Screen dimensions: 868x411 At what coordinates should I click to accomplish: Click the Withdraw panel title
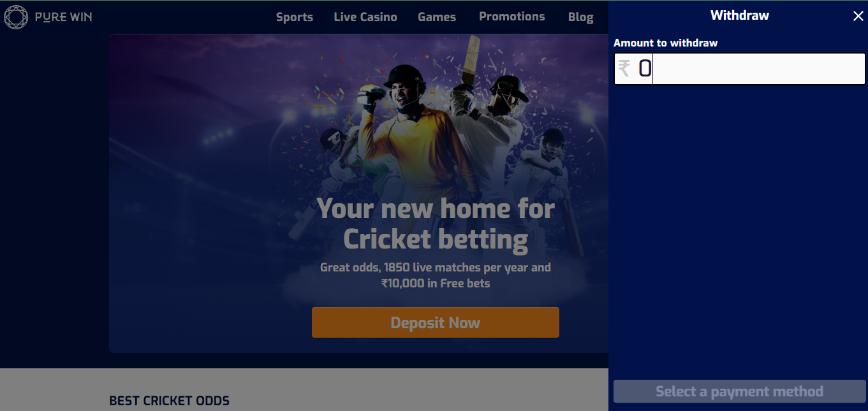pyautogui.click(x=740, y=15)
